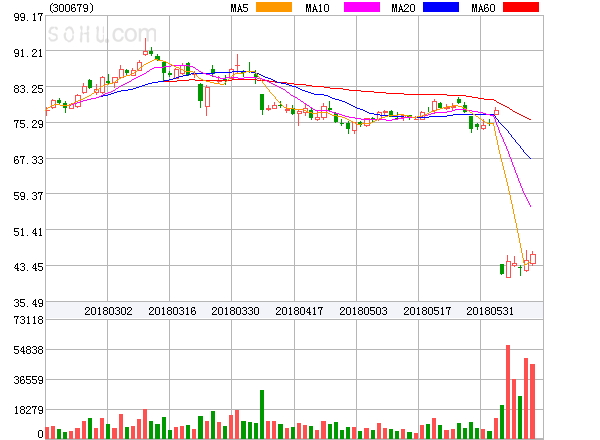Click the blue MA20 legend swatch
600x440 pixels.
click(441, 7)
